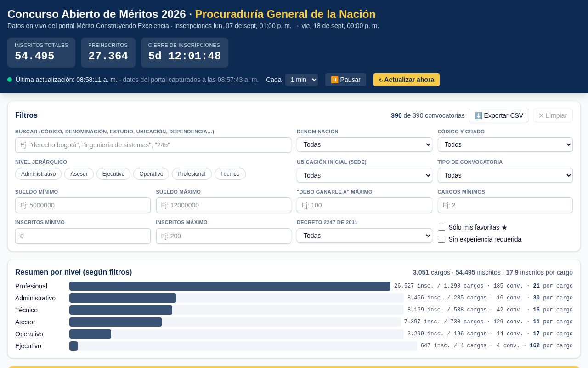588x368 pixels.
Task: Open the Ubicación inicial (sede) dropdown
Action: click(364, 175)
